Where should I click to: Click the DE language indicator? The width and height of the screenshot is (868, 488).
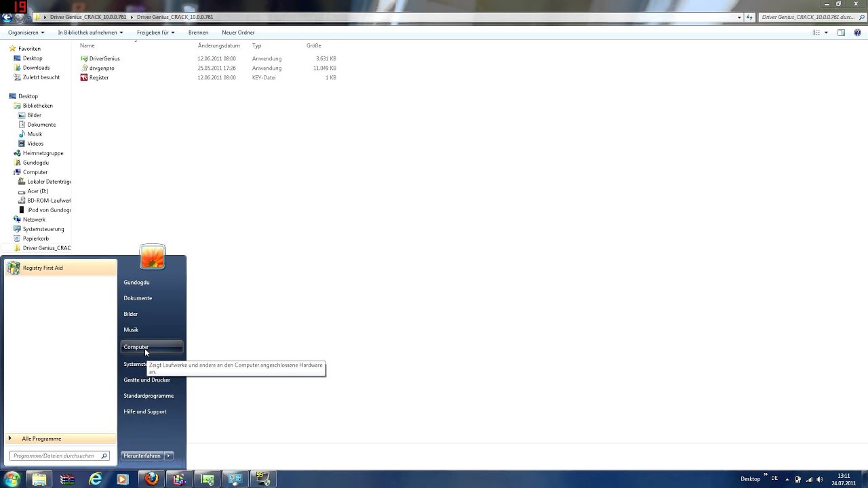774,479
